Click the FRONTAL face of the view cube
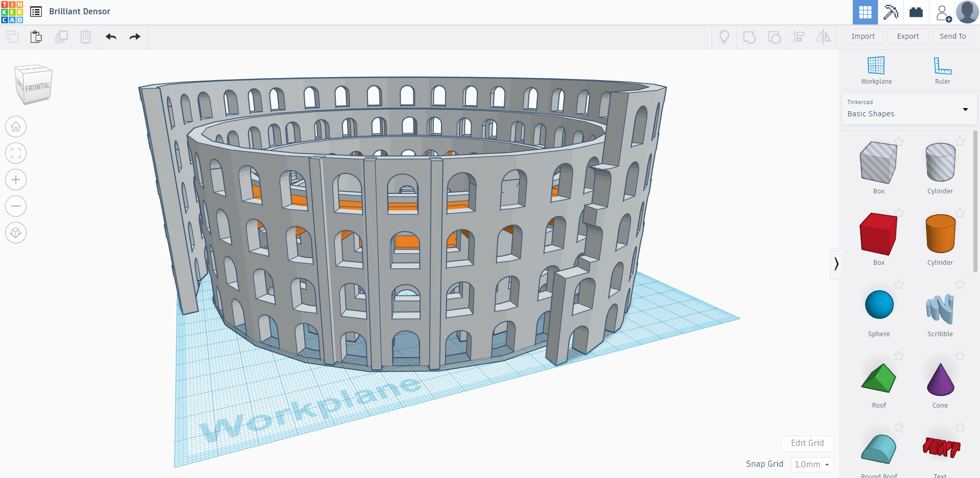The image size is (980, 478). [x=38, y=87]
